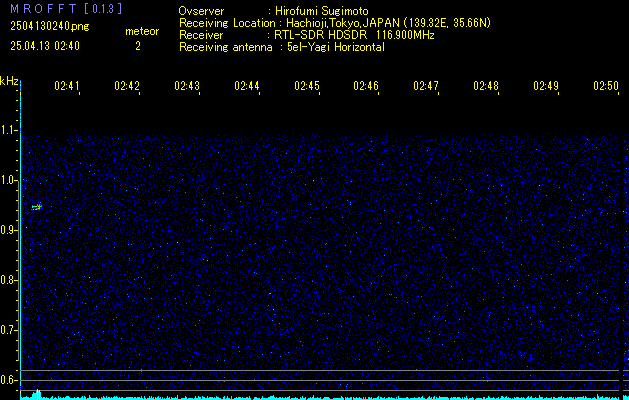Click the 'meteor' count label

pyautogui.click(x=142, y=31)
